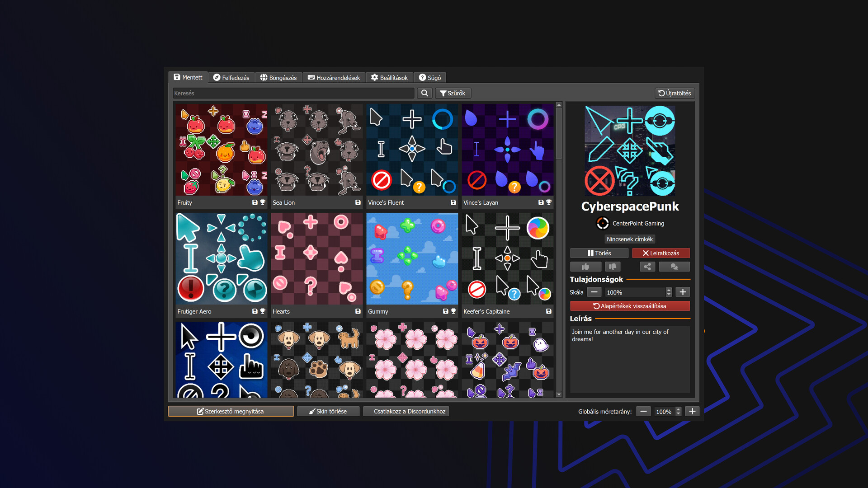Click the Skála spinner up arrow

pyautogui.click(x=669, y=290)
